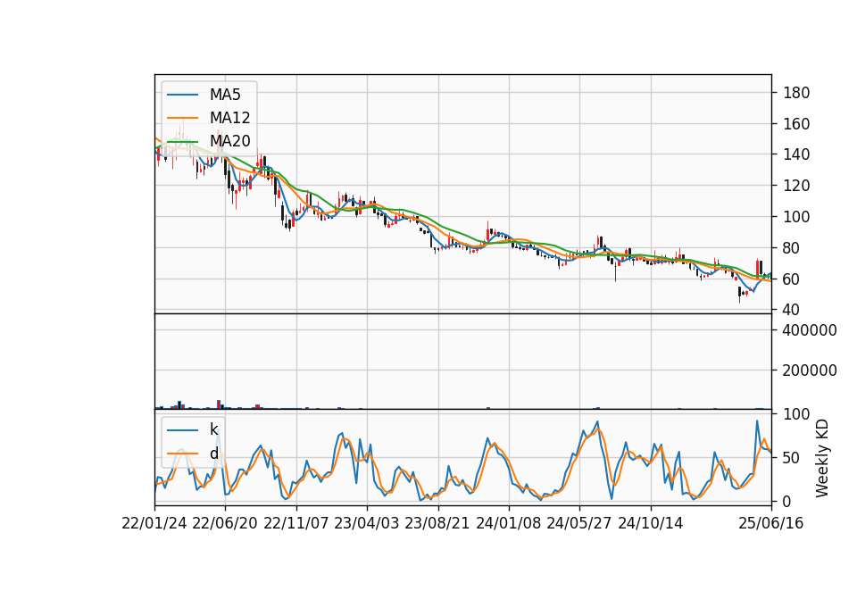
Task: Click the 23/04/03 date label
Action: [367, 523]
